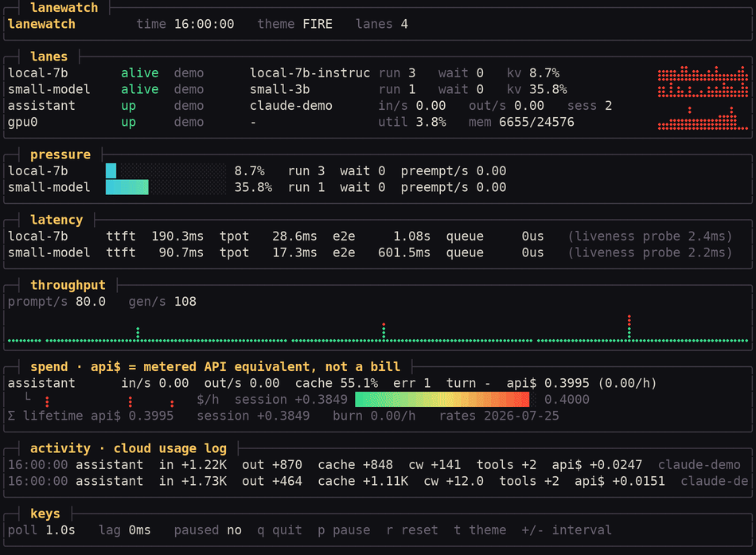Click pressure 35.8% percentage value
The width and height of the screenshot is (756, 555).
(253, 187)
